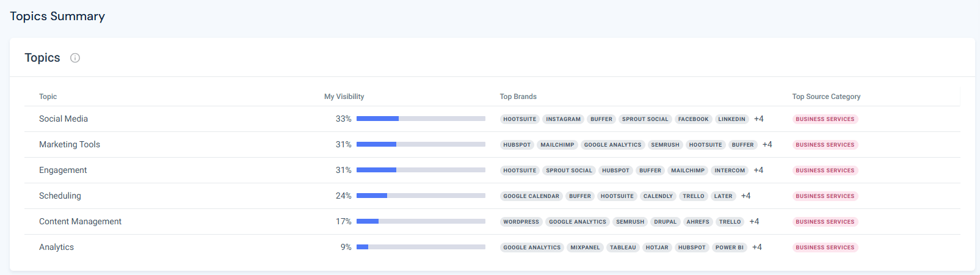Click the Engagement visibility progress bar
Screen dimensions: 980x275
421,170
